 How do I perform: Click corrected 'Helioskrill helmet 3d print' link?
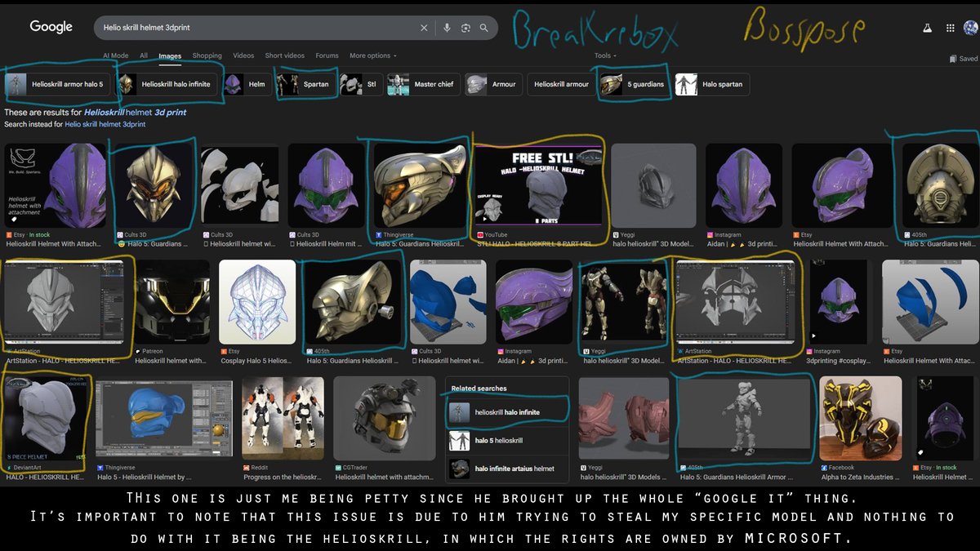(136, 112)
